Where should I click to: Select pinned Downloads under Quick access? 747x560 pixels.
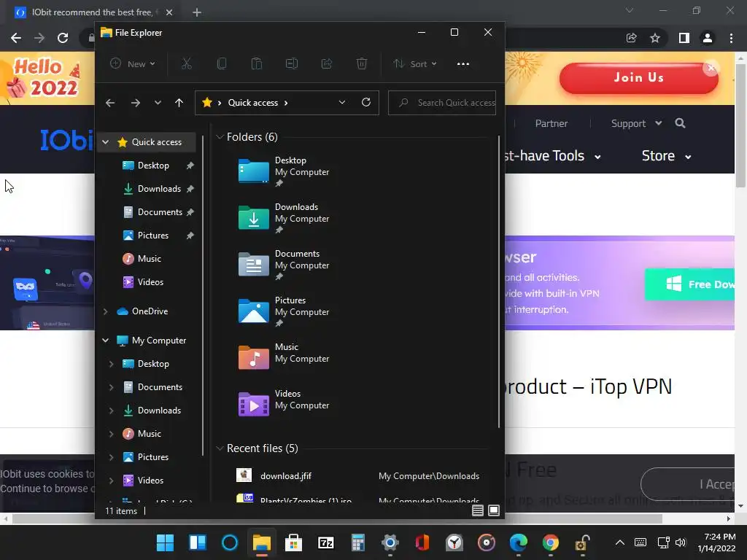pos(159,189)
